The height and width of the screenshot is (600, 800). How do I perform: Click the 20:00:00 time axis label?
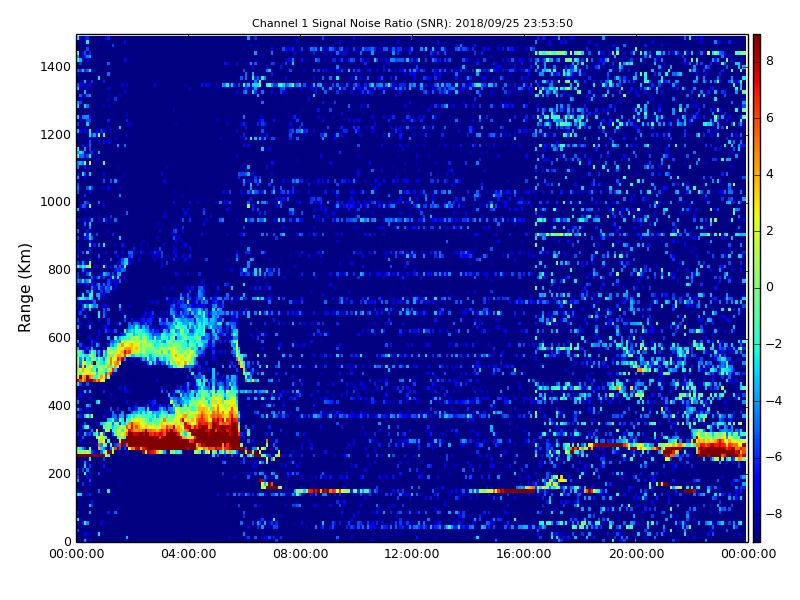[x=636, y=554]
